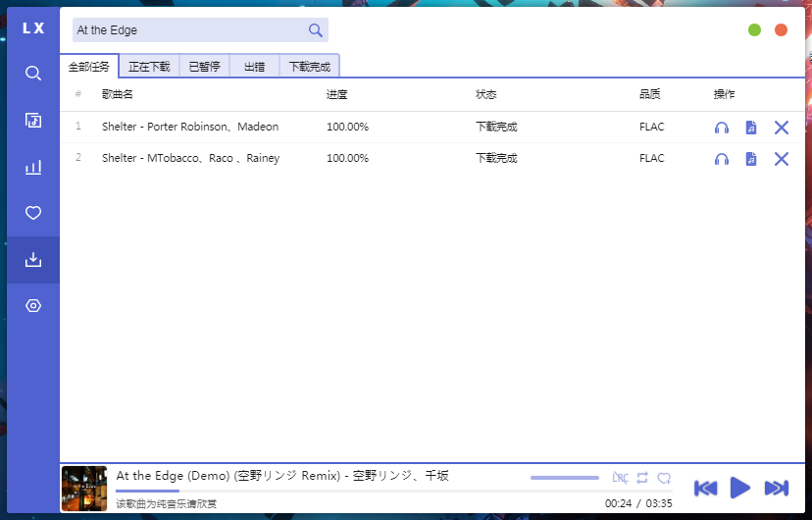Viewport: 812px width, 520px height.
Task: Play Shelter - Porter Robinson with headphone icon
Action: pyautogui.click(x=722, y=128)
